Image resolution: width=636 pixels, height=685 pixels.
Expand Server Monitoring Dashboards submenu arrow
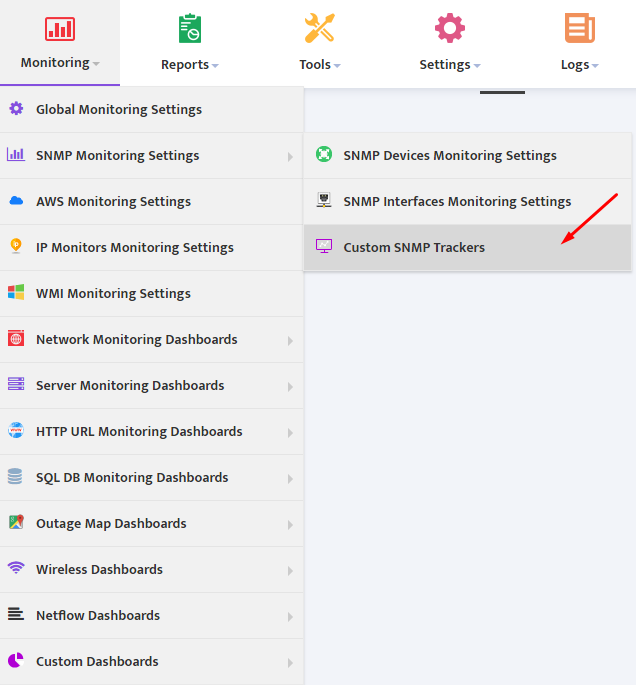pyautogui.click(x=290, y=387)
